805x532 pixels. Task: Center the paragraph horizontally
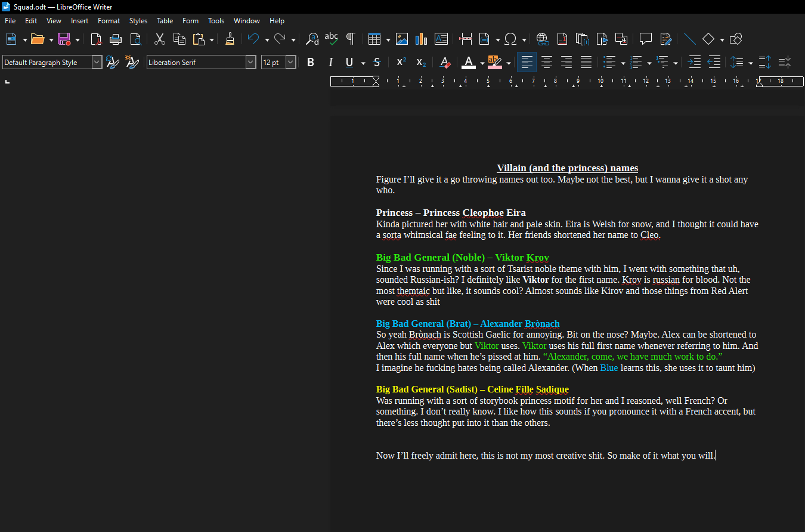pyautogui.click(x=546, y=62)
